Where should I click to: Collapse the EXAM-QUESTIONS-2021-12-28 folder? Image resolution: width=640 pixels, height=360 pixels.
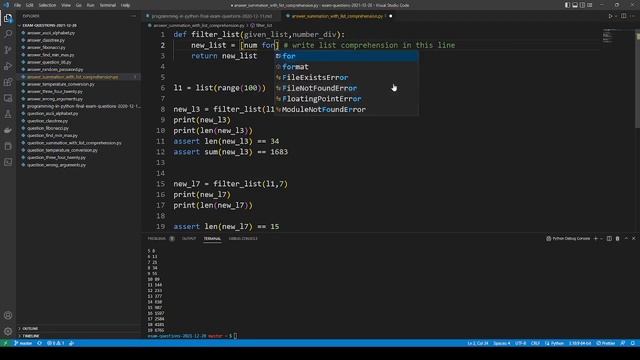(x=49, y=25)
